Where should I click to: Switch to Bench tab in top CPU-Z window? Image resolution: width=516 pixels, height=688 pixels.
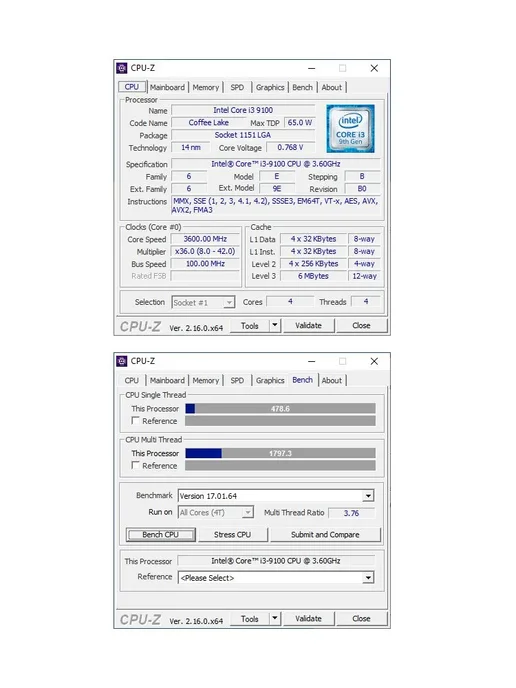[x=302, y=87]
